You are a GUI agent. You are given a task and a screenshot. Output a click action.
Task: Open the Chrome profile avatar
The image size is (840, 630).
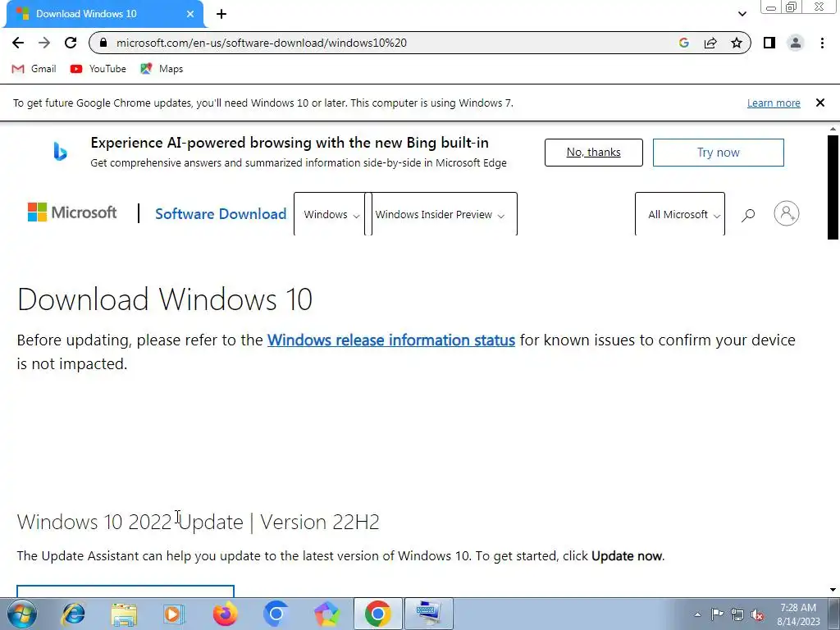[796, 43]
